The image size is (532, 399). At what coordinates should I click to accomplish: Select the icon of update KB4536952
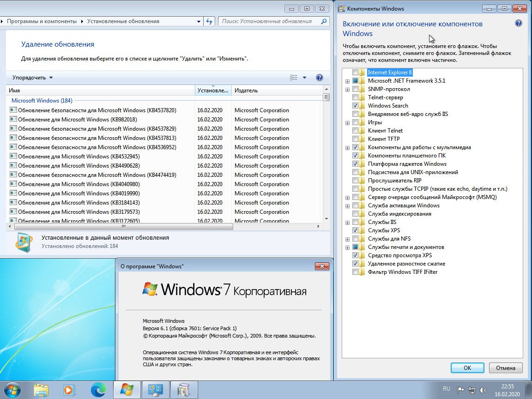13,147
